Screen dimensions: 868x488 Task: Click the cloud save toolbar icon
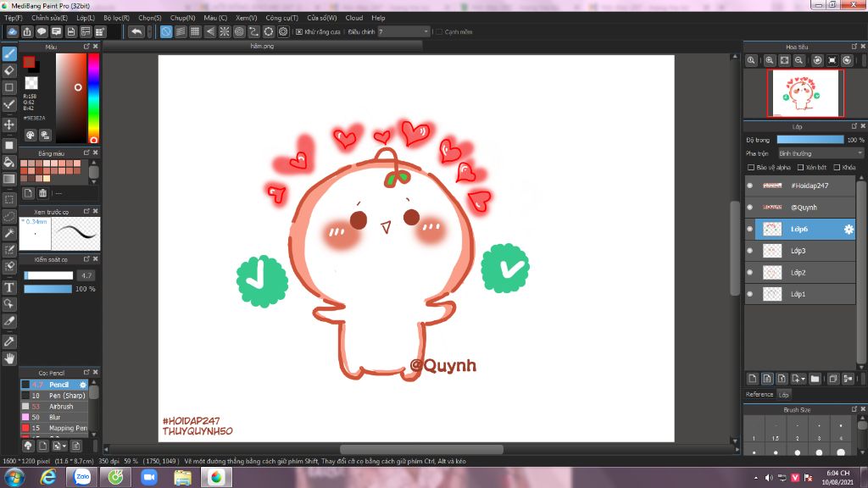tap(12, 31)
